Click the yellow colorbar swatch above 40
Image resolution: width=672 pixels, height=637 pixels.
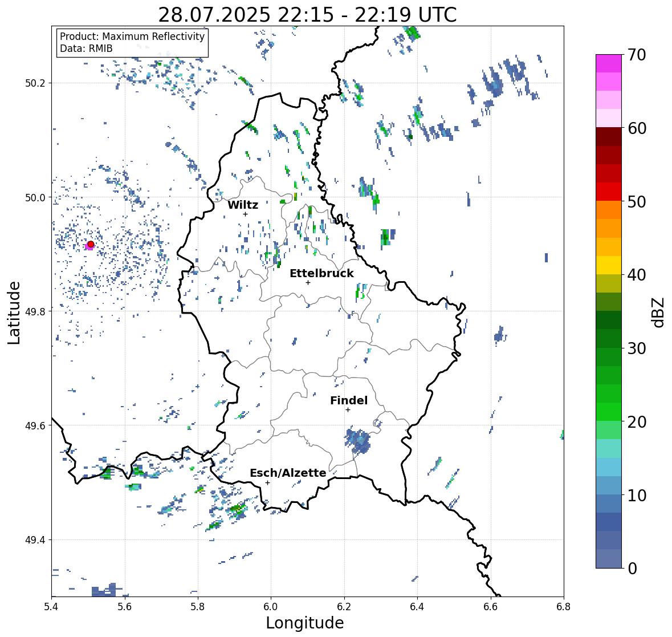click(x=609, y=265)
